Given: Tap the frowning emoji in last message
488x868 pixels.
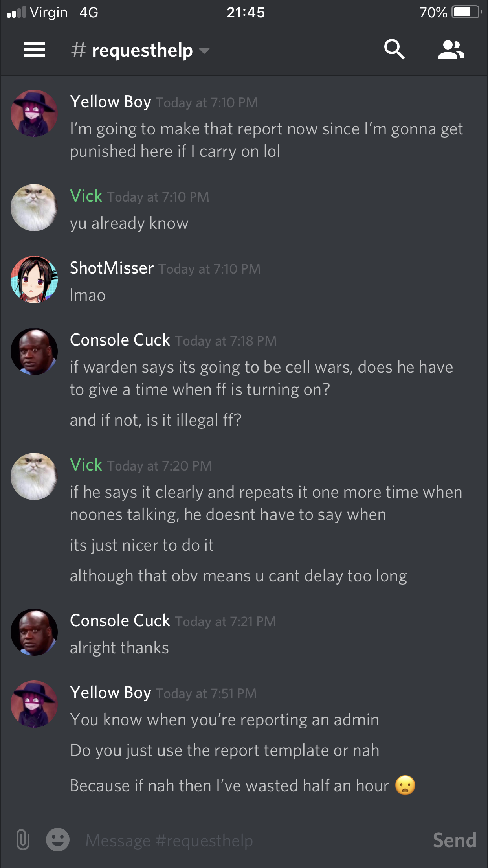Looking at the screenshot, I should [405, 785].
